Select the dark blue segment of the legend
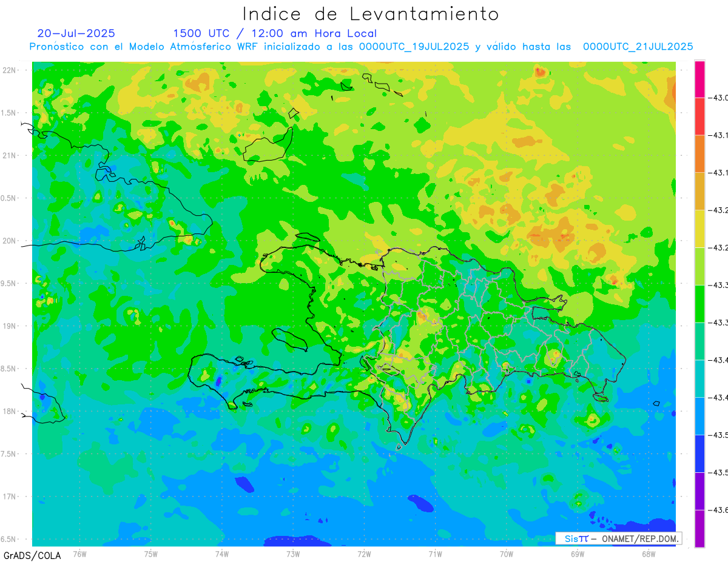The height and width of the screenshot is (562, 728). pyautogui.click(x=699, y=453)
